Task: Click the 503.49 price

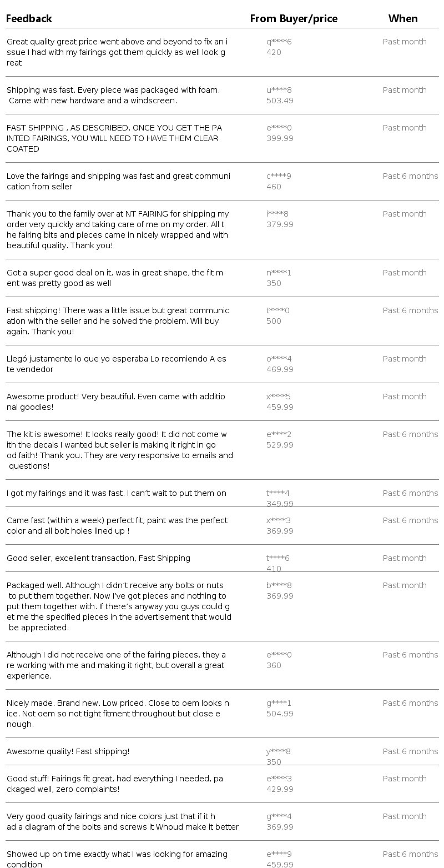Action: (280, 101)
